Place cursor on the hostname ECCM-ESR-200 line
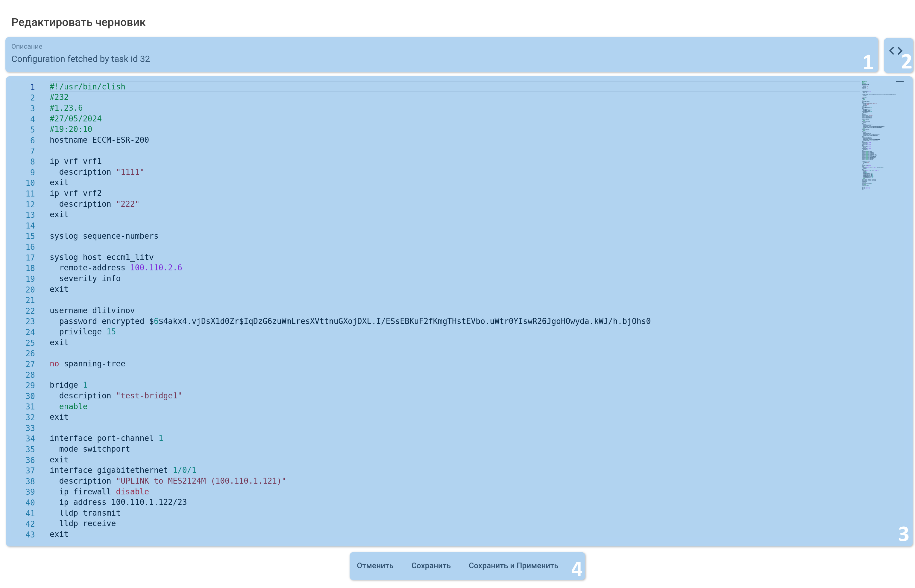Screen dimensions: 915x588 pyautogui.click(x=99, y=140)
